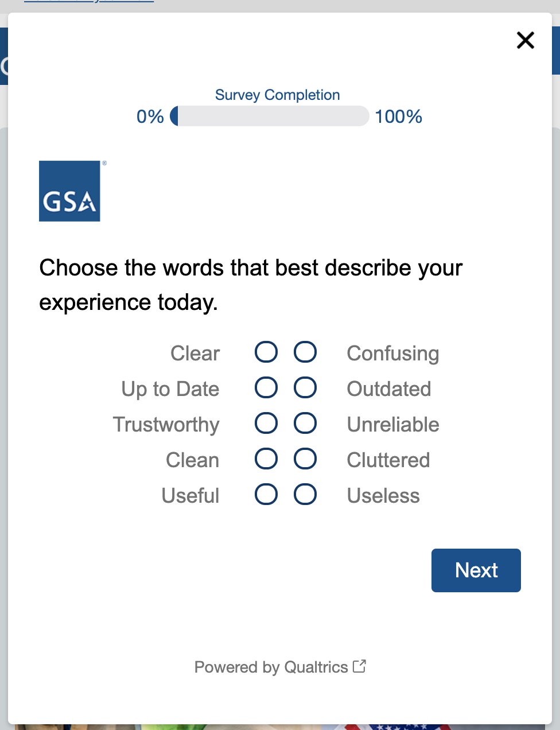
Task: Mark the experience as Trustworthy
Action: point(266,424)
